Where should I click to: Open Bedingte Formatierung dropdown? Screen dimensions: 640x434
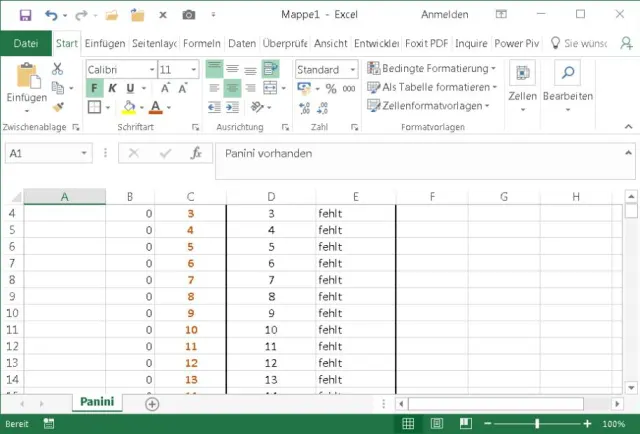431,68
